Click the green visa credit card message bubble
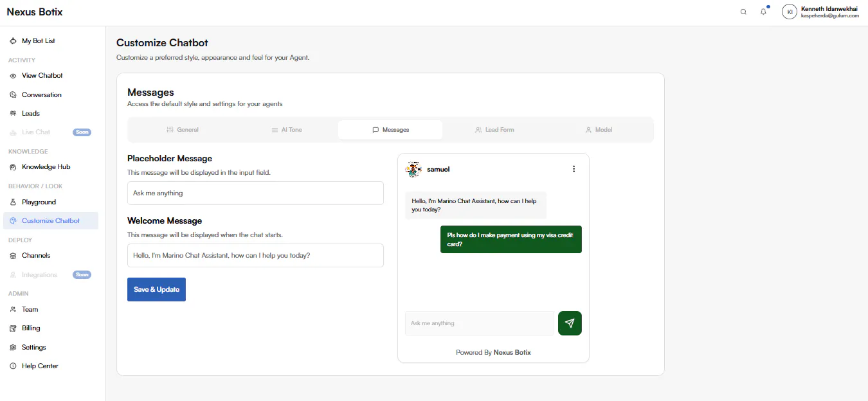 coord(511,240)
